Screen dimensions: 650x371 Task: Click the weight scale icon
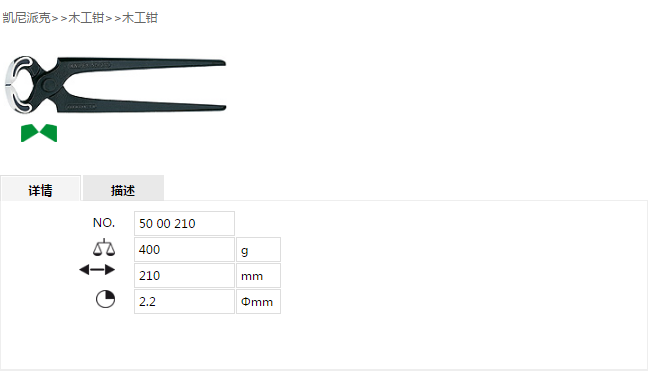click(x=104, y=247)
